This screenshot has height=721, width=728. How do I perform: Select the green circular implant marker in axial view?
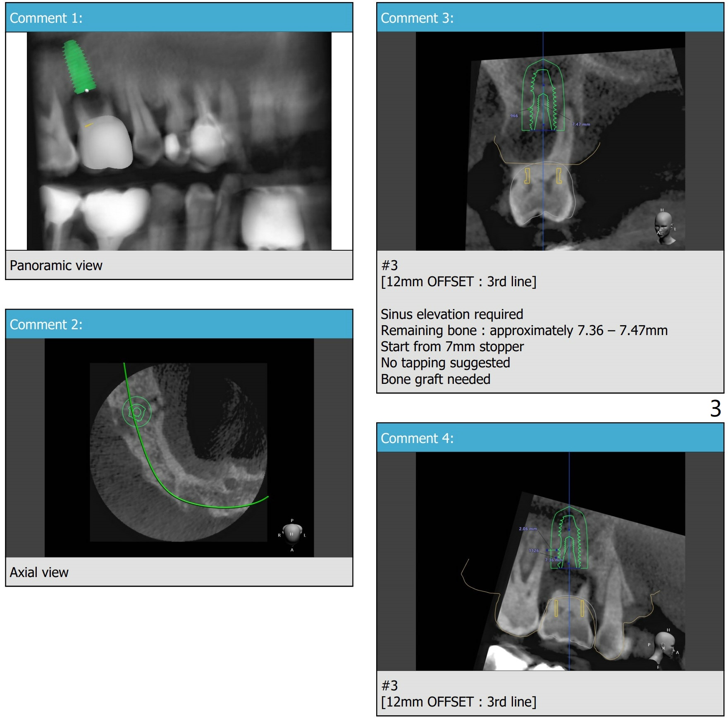pyautogui.click(x=136, y=412)
